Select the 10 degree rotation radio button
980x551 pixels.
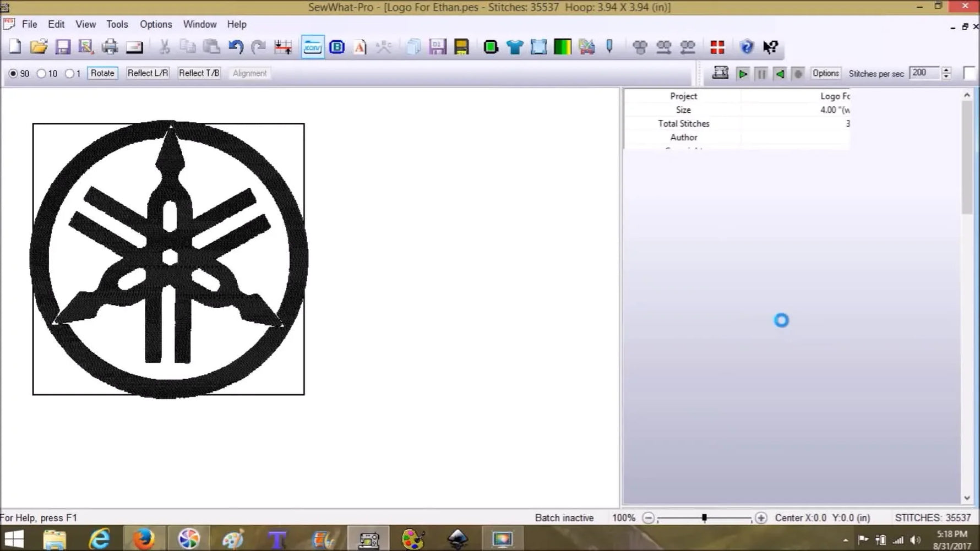click(41, 73)
